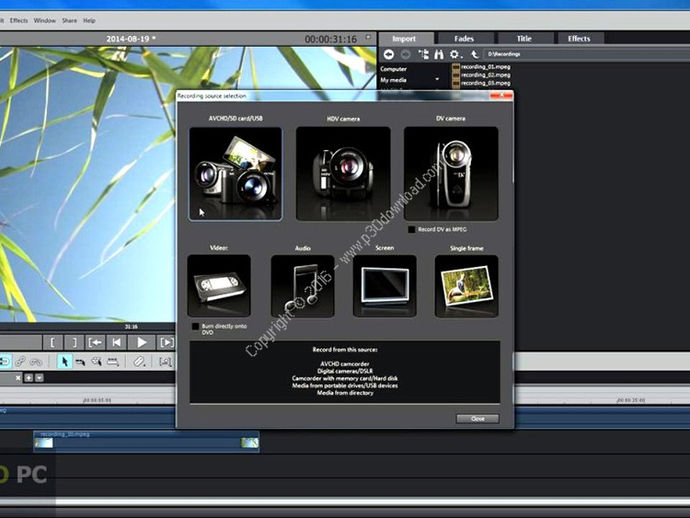Go up one folder level
Screen dimensions: 690x518
[x=474, y=54]
